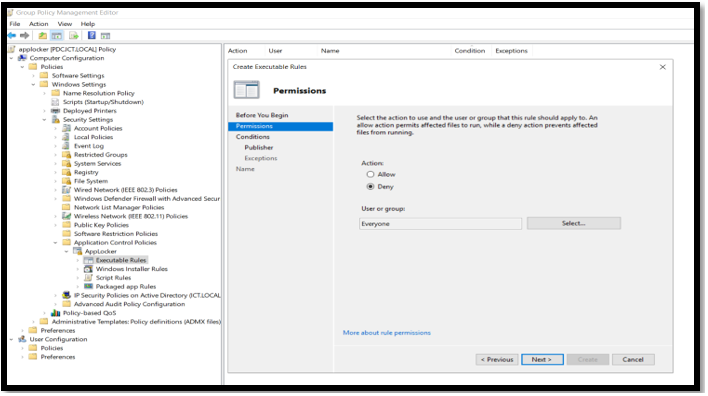The height and width of the screenshot is (396, 708).
Task: Open the Help menu
Action: 88,24
